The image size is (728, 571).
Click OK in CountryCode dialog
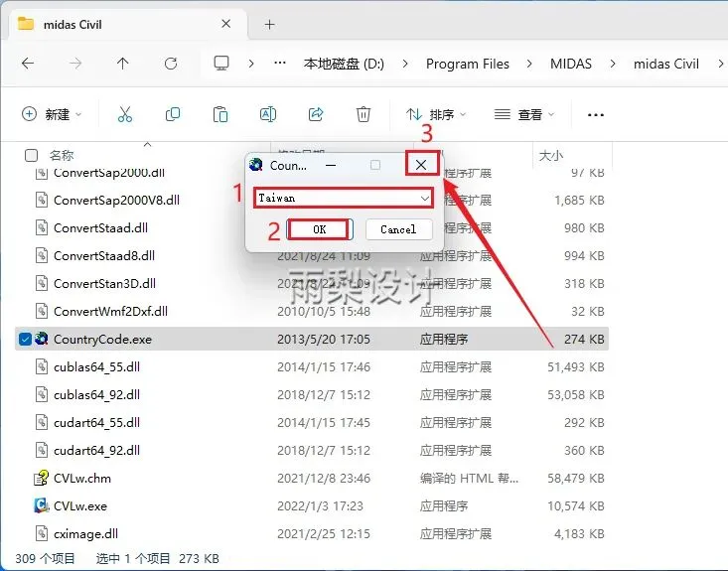click(x=320, y=229)
